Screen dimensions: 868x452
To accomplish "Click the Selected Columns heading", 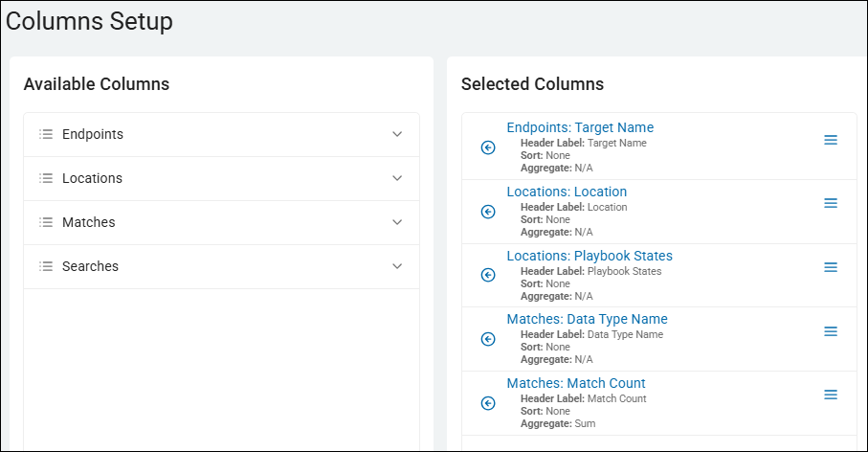I will coord(532,84).
